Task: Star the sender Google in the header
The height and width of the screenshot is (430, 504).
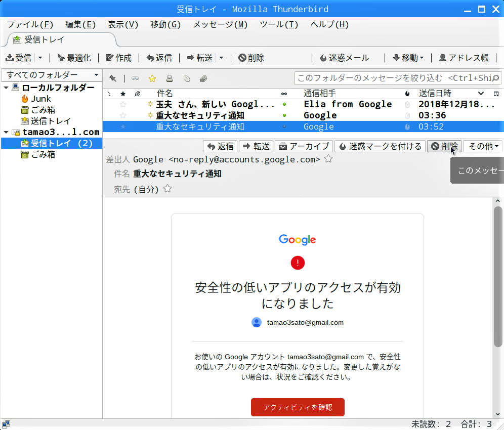Action: [328, 159]
